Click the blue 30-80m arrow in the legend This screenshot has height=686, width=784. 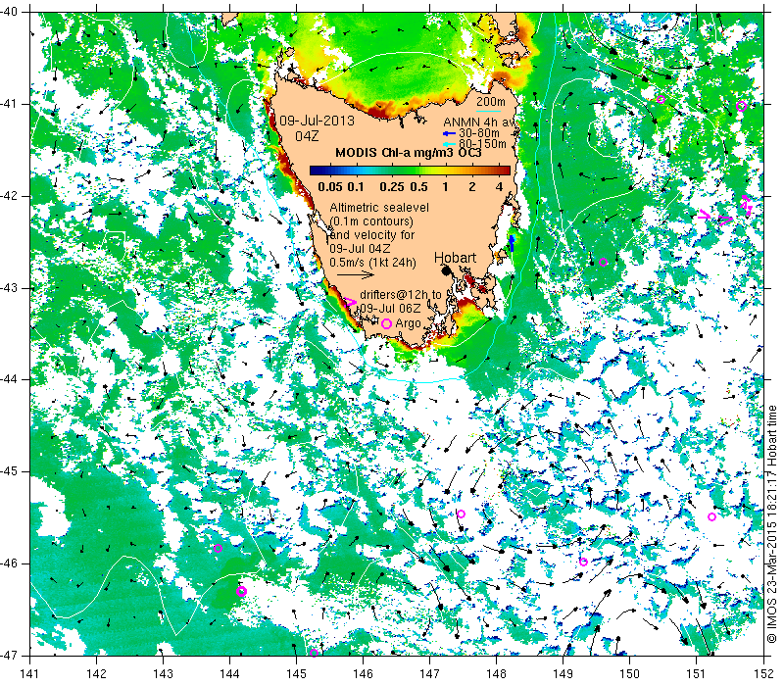[x=449, y=133]
